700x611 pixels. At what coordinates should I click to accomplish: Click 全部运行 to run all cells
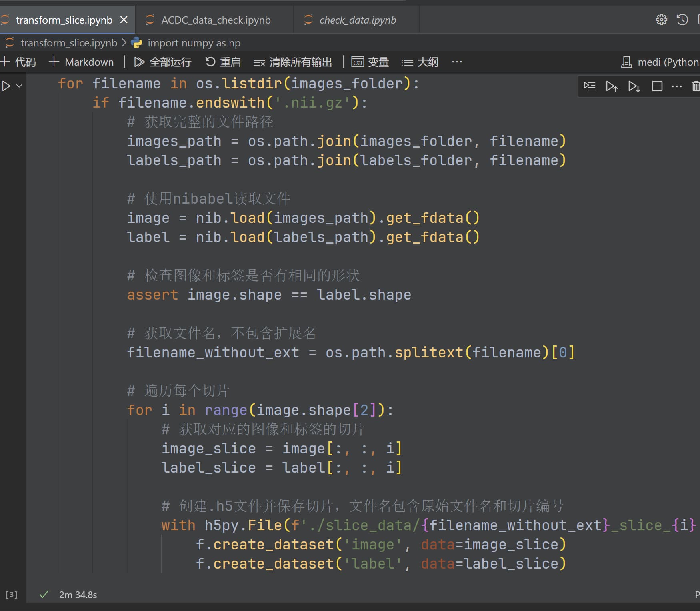pyautogui.click(x=162, y=62)
